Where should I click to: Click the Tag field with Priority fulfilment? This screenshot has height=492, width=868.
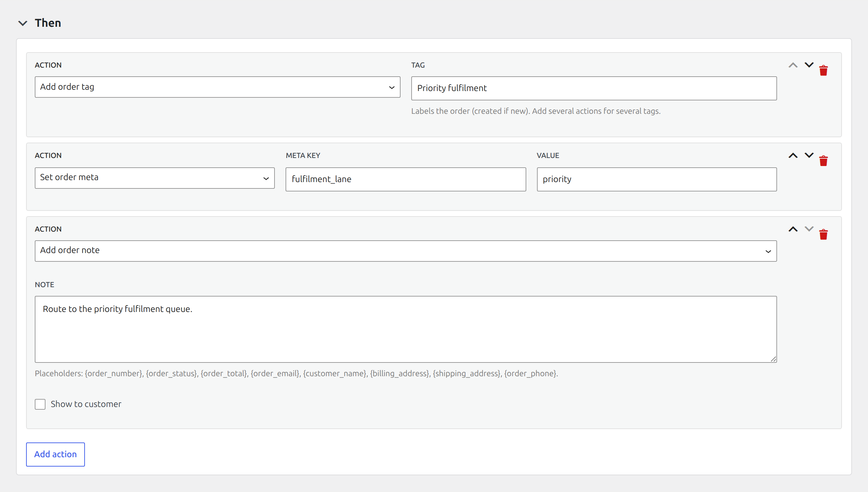pyautogui.click(x=594, y=88)
